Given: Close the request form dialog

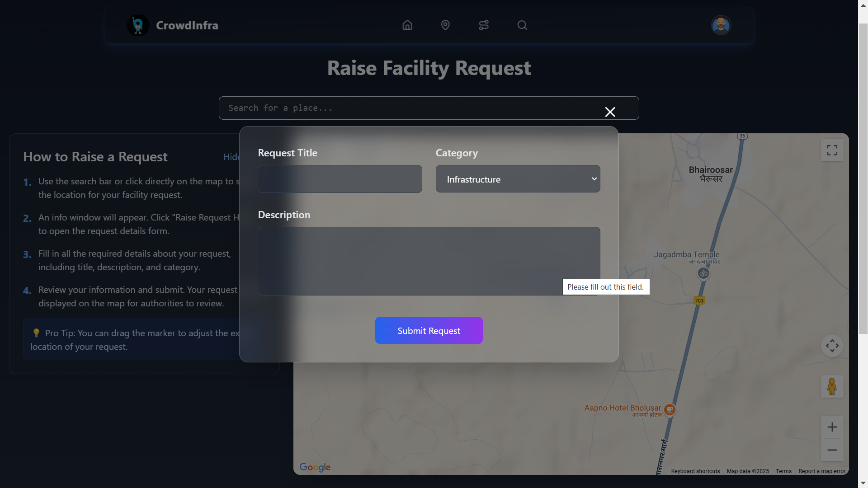Looking at the screenshot, I should click(x=610, y=112).
